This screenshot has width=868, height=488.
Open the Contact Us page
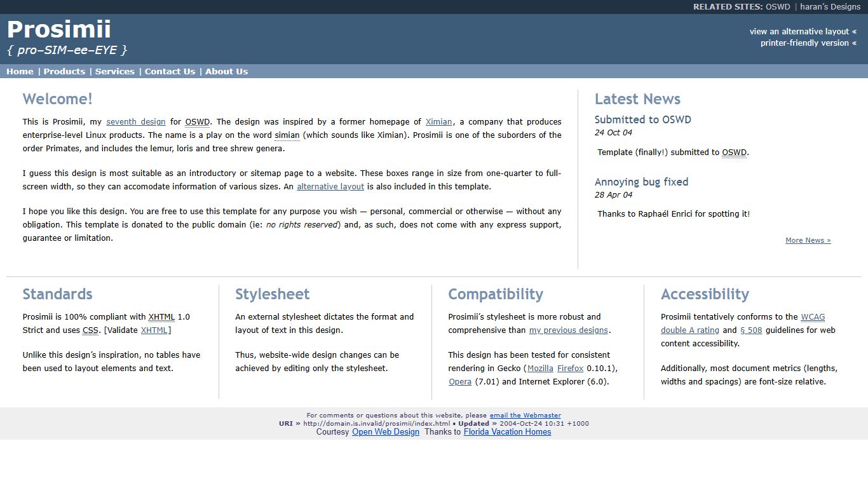point(170,71)
